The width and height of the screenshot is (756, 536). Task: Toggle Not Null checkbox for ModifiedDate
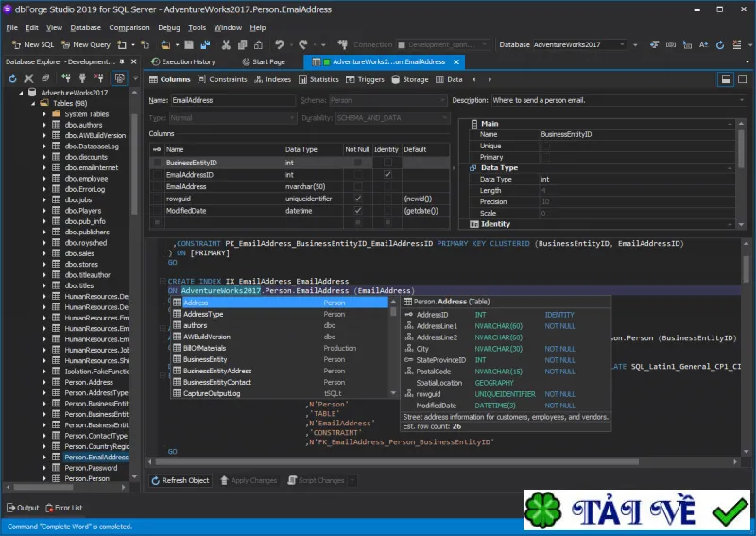[358, 211]
